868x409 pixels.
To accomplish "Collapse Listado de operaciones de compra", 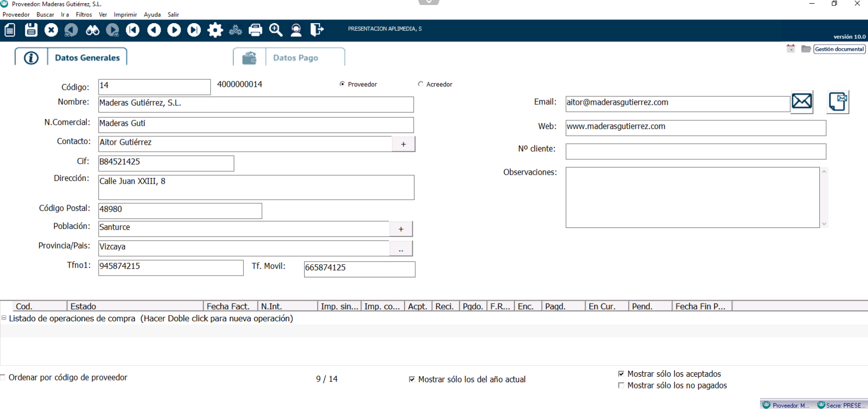I will coord(4,318).
